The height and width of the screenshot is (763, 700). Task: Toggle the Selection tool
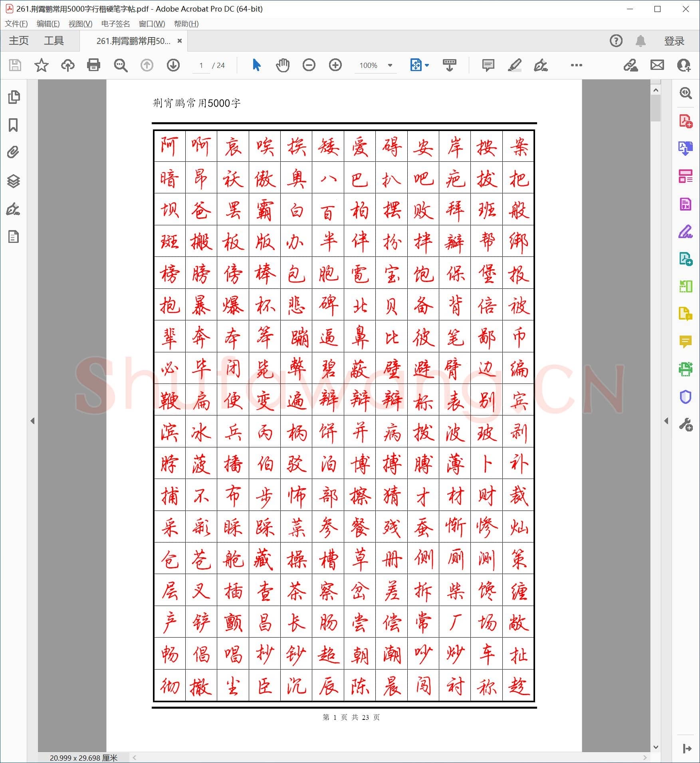tap(256, 66)
